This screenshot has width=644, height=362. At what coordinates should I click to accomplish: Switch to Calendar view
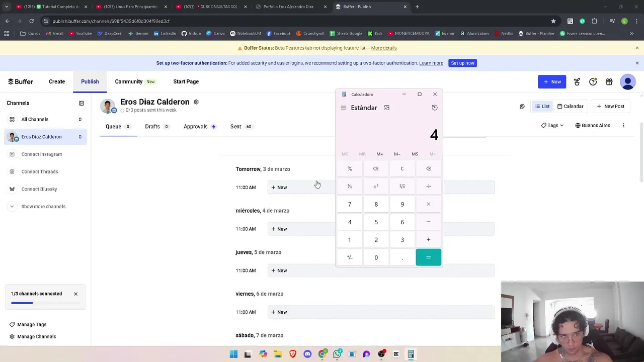(570, 106)
